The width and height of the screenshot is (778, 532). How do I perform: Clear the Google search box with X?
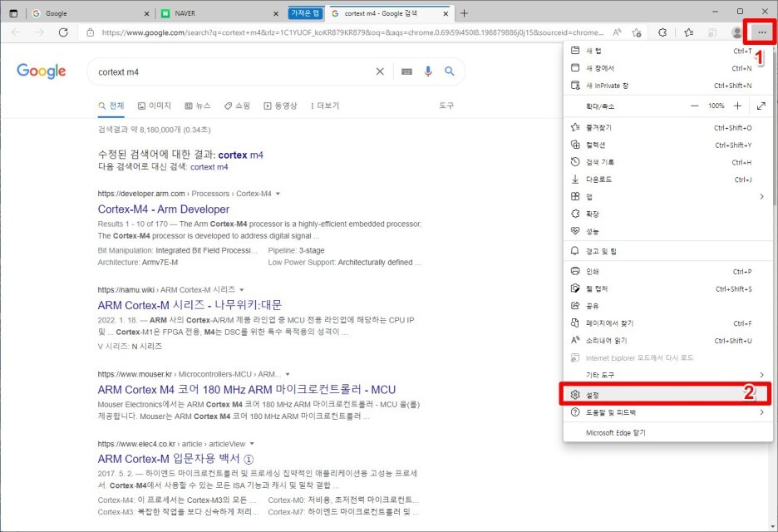[380, 71]
